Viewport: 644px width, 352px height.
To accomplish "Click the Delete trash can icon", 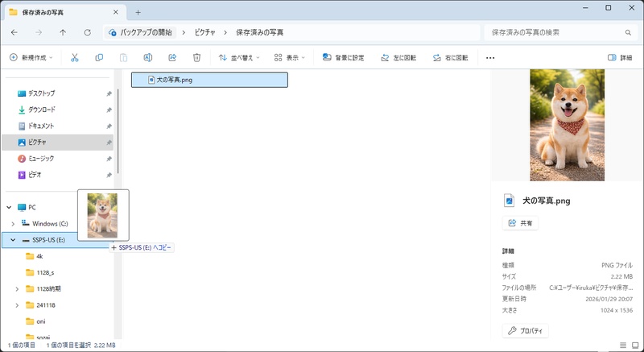I will pyautogui.click(x=196, y=58).
